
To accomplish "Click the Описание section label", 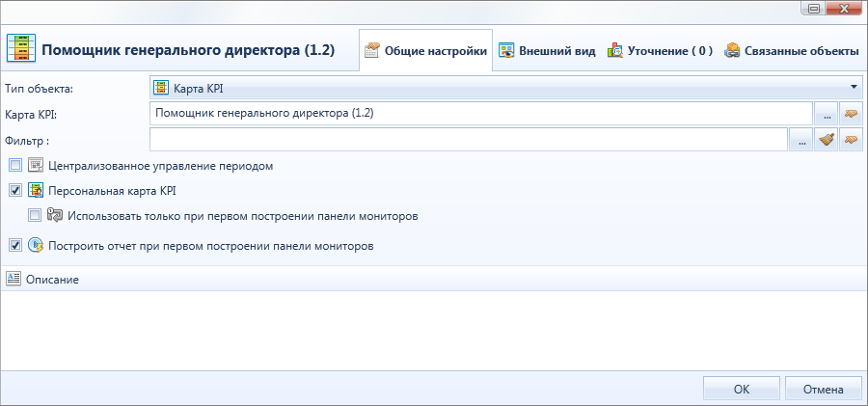I will [53, 280].
